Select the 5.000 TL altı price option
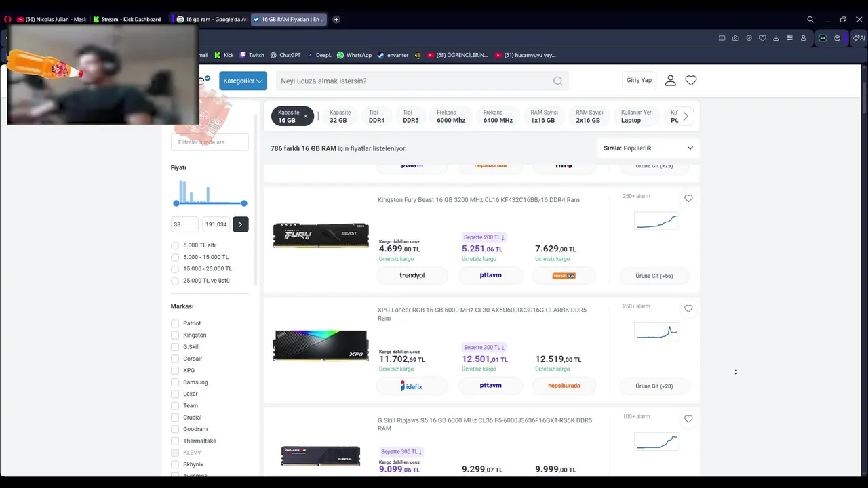The width and height of the screenshot is (868, 488). tap(175, 245)
